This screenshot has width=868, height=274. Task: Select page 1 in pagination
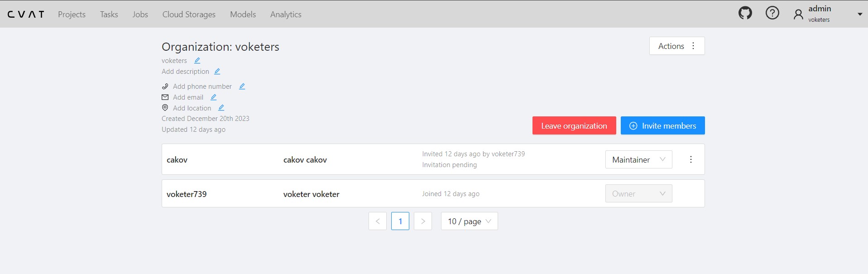click(400, 221)
